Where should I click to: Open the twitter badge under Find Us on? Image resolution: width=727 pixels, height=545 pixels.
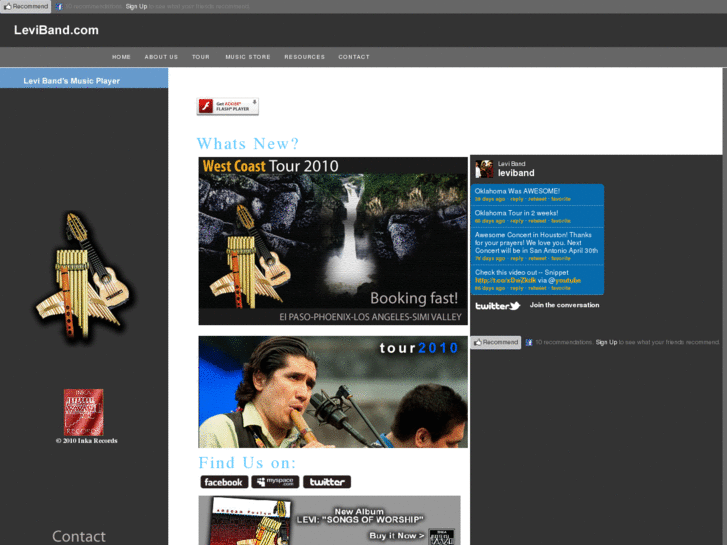pos(327,482)
